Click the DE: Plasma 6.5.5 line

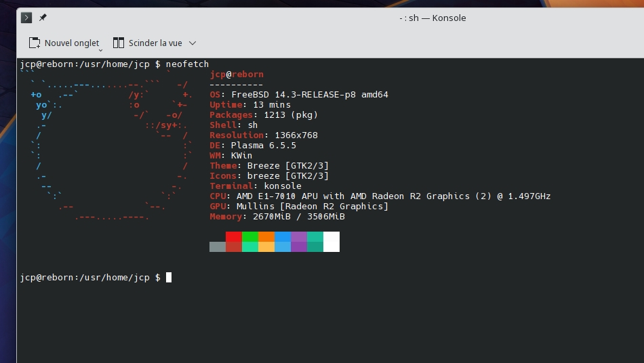pyautogui.click(x=253, y=145)
